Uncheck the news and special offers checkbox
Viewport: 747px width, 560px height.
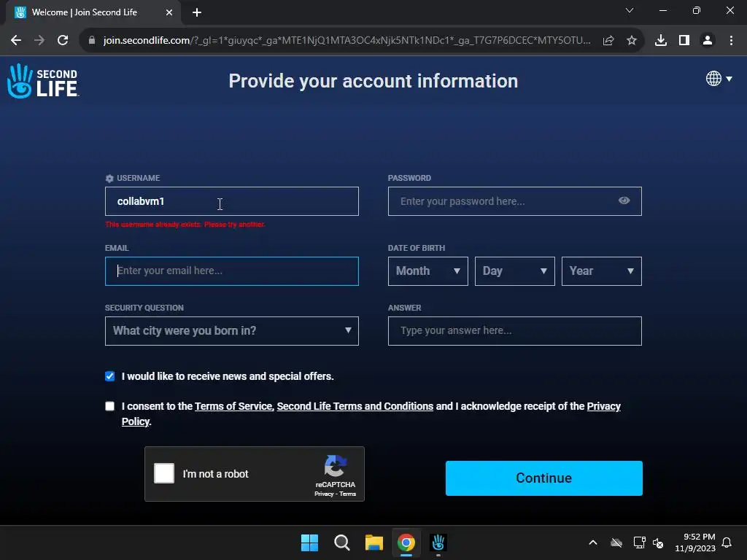109,376
